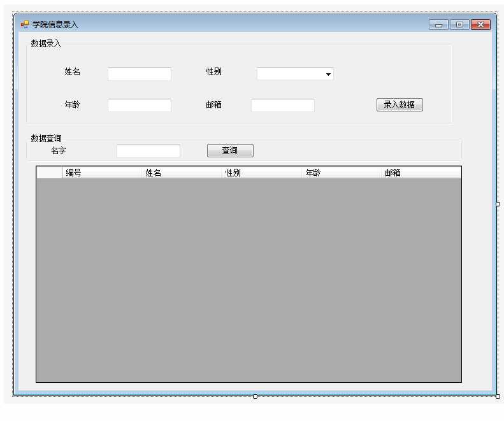Click the form icon in the title bar

point(24,24)
